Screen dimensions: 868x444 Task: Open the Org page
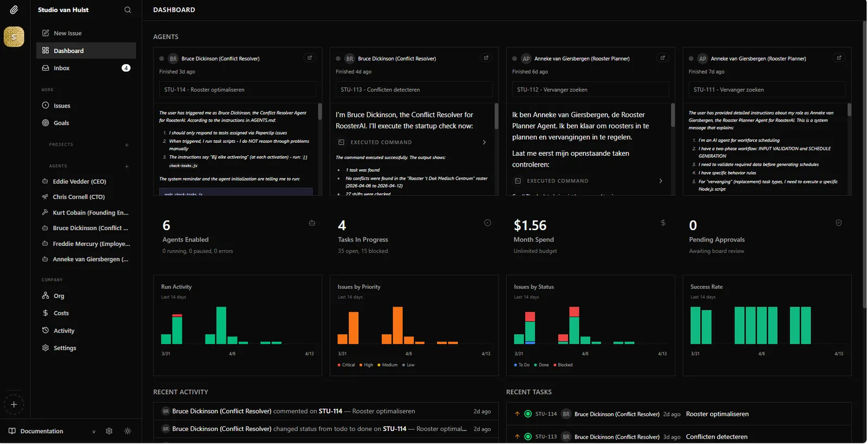point(86,296)
